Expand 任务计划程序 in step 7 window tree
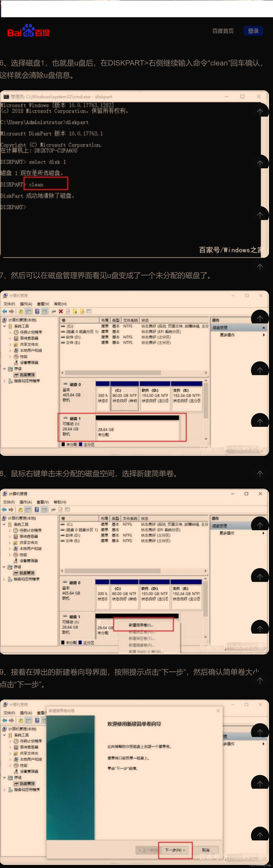Viewport: 273px width, 868px height. pyautogui.click(x=10, y=332)
